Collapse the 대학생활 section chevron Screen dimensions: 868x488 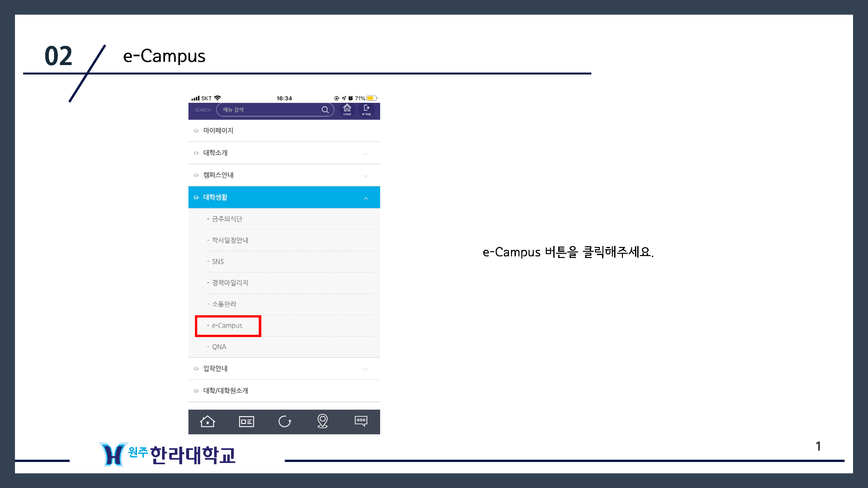click(366, 198)
